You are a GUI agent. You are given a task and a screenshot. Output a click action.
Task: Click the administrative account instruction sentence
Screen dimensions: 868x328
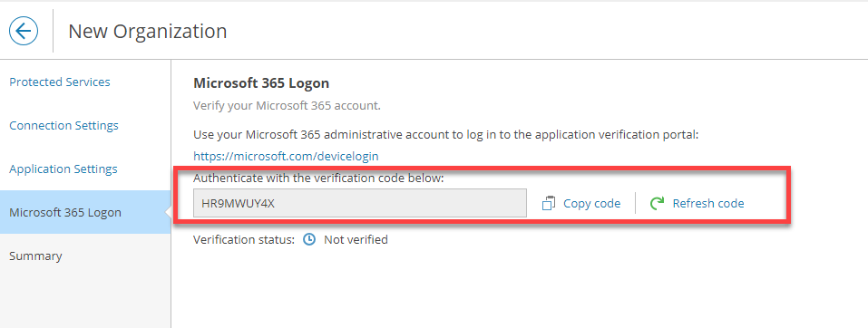[446, 134]
